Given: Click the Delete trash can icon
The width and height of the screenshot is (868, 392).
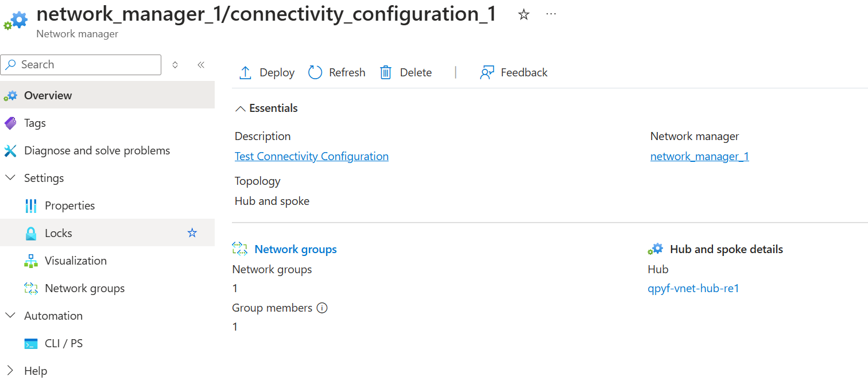Looking at the screenshot, I should point(386,73).
